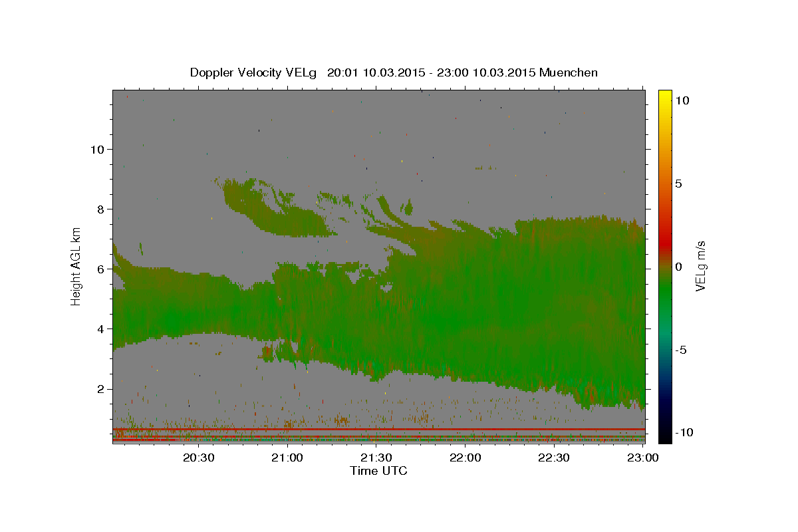Click colorbar tick label 5

(678, 184)
